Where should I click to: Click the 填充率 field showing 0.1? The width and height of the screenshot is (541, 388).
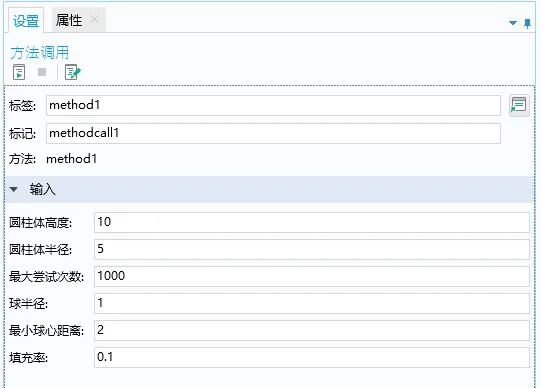[312, 357]
